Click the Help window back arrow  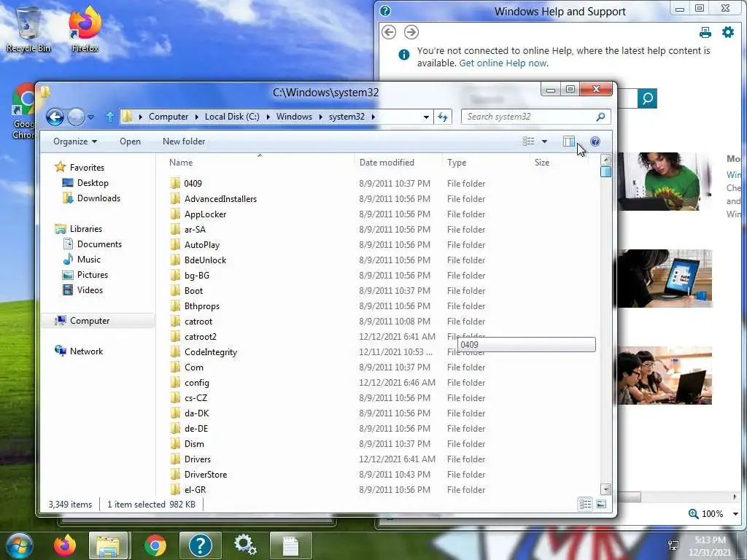pyautogui.click(x=389, y=32)
